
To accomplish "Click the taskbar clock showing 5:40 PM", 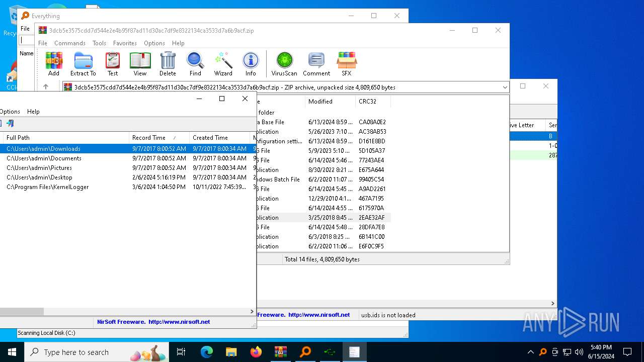I will (601, 352).
